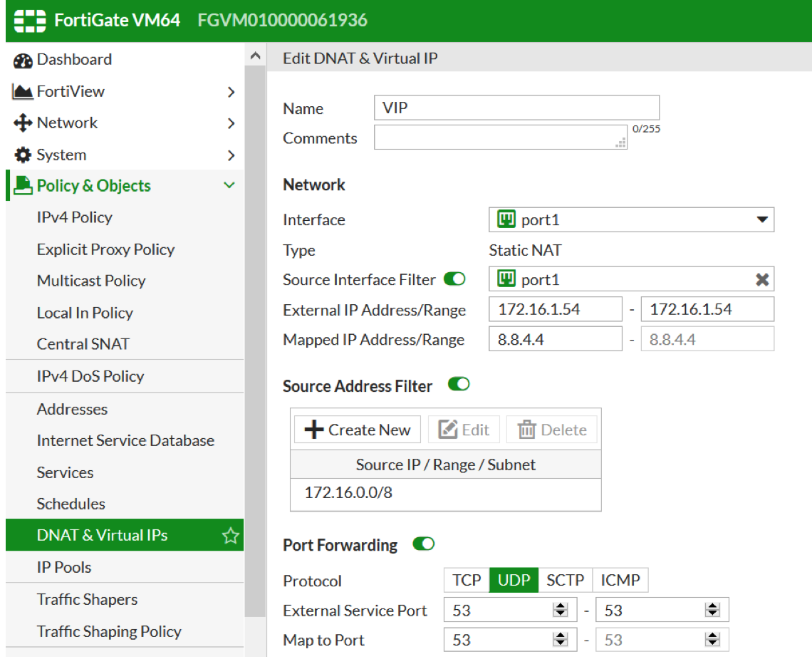
Task: Open the Interface dropdown
Action: [762, 219]
